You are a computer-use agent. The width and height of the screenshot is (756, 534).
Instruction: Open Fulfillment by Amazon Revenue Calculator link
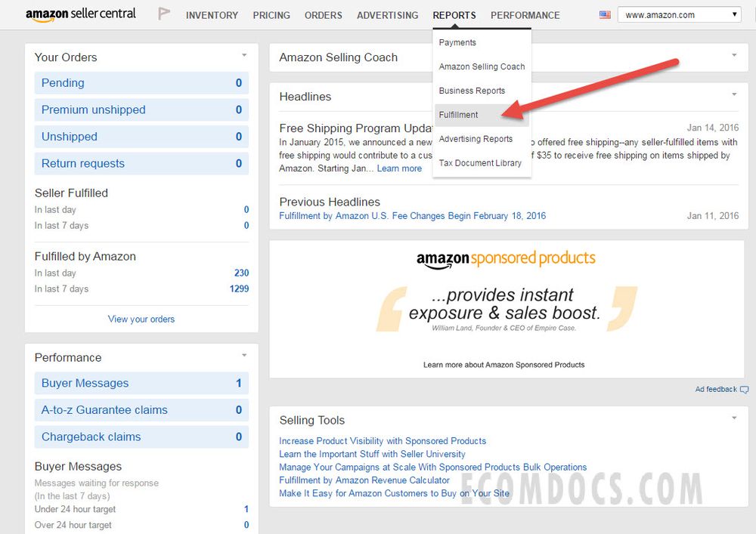pyautogui.click(x=364, y=480)
